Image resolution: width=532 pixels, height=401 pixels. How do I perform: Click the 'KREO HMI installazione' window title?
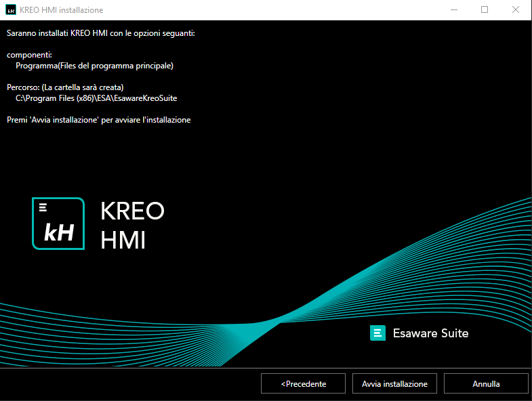coord(62,10)
